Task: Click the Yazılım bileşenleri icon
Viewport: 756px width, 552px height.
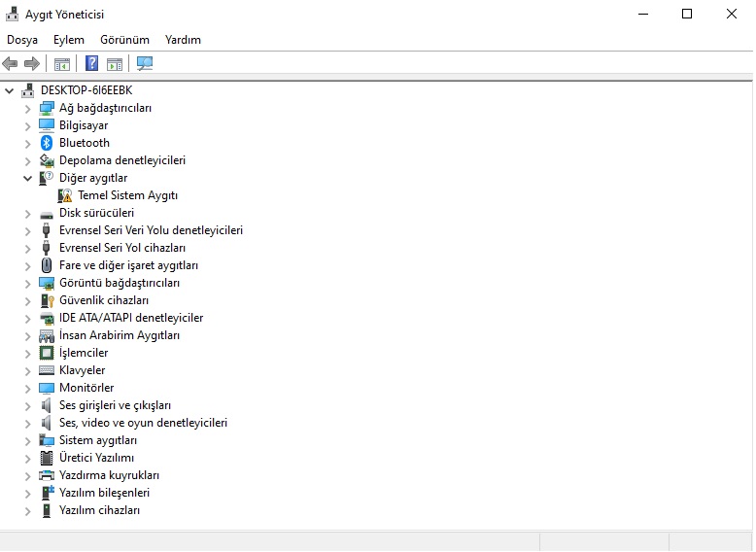Action: (x=48, y=493)
